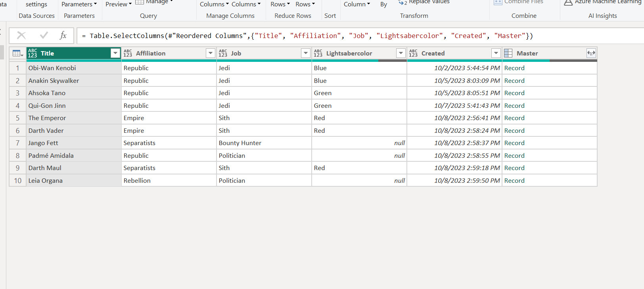Select row number 6
Viewport: 644px width, 289px height.
(x=17, y=130)
